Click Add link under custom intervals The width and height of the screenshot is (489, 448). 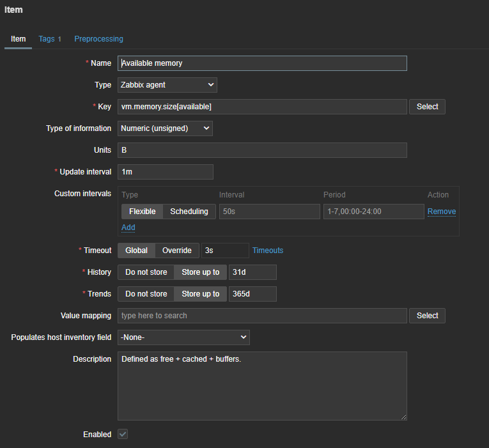tap(128, 228)
